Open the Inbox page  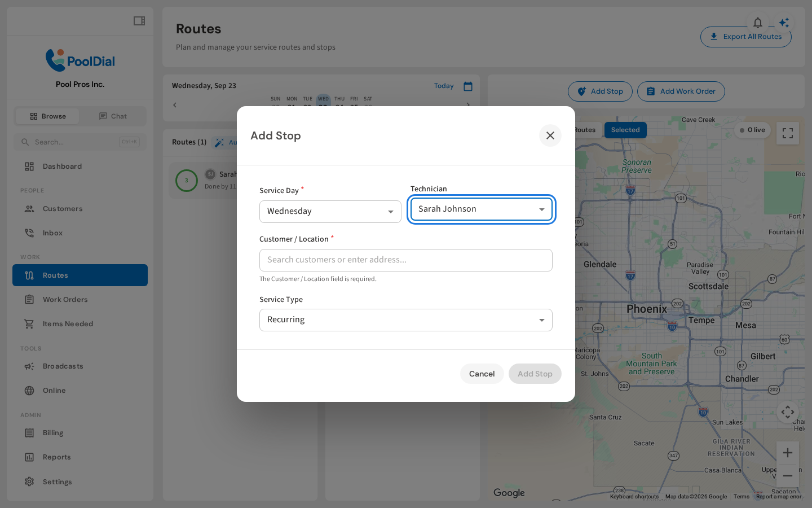80,233
